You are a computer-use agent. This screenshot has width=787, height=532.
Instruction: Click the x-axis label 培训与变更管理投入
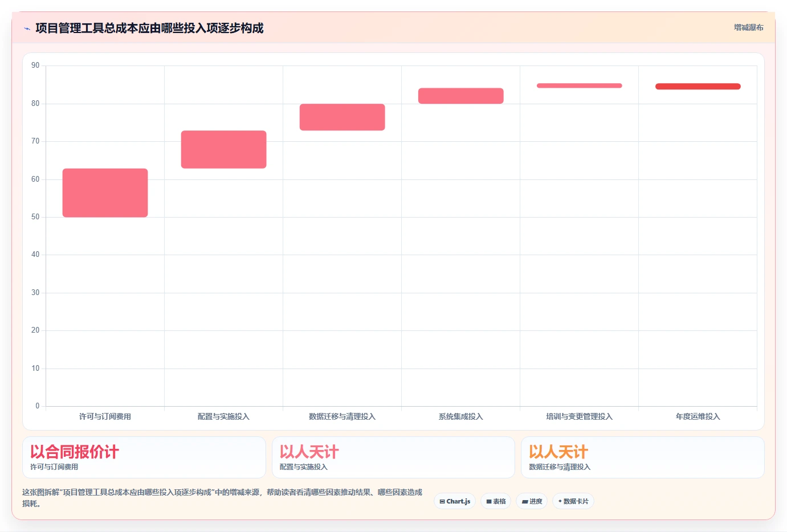click(x=579, y=417)
